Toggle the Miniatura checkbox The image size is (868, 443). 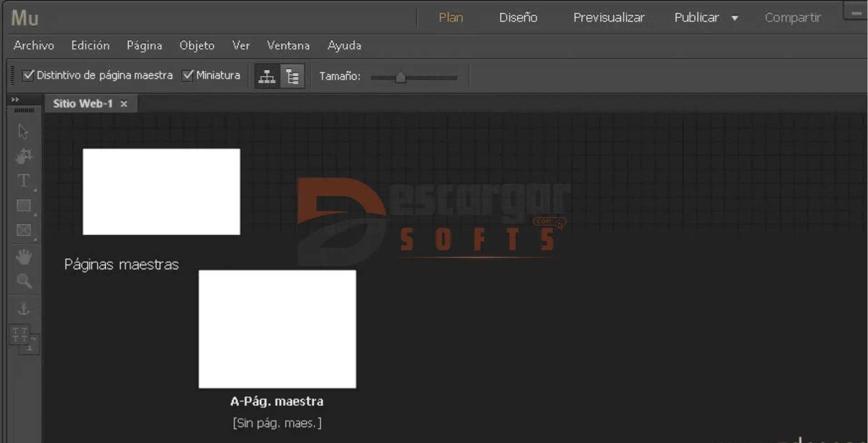pyautogui.click(x=188, y=75)
